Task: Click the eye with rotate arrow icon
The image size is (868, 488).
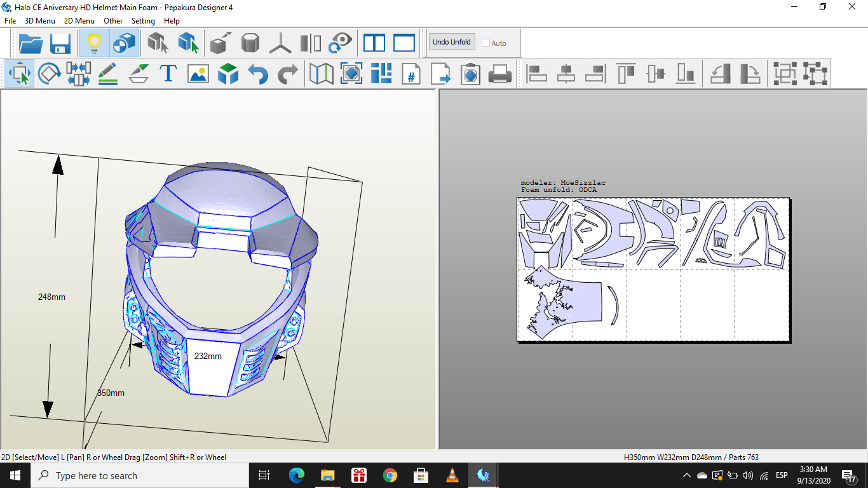Action: [x=340, y=43]
